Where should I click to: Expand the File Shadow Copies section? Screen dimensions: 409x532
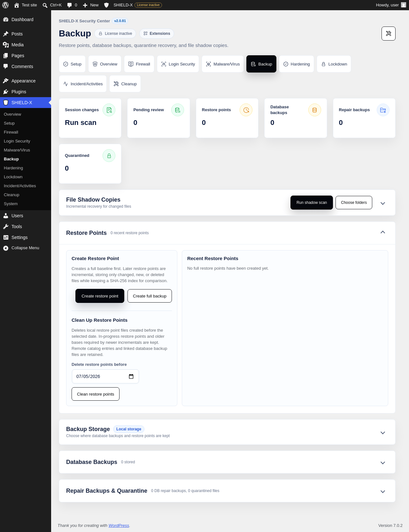point(383,203)
